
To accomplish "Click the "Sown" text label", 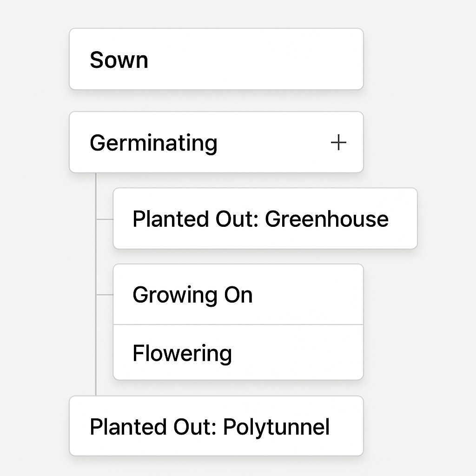I will pos(119,60).
